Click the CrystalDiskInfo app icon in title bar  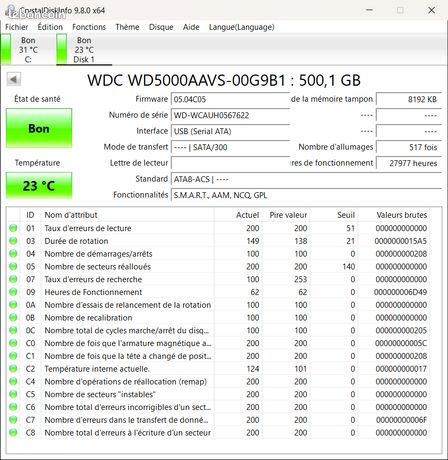click(11, 10)
